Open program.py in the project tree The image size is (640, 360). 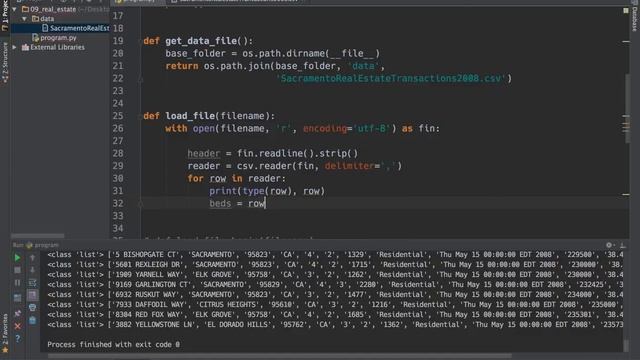[58, 38]
